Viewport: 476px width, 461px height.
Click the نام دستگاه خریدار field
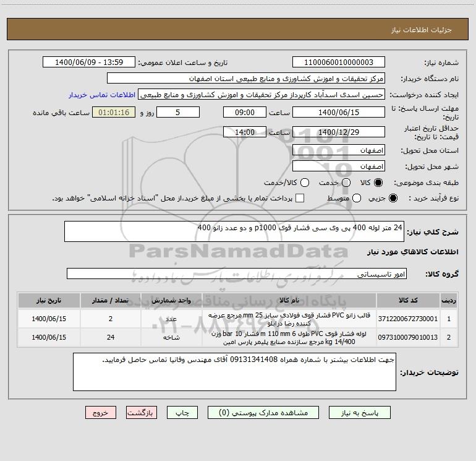[x=246, y=78]
